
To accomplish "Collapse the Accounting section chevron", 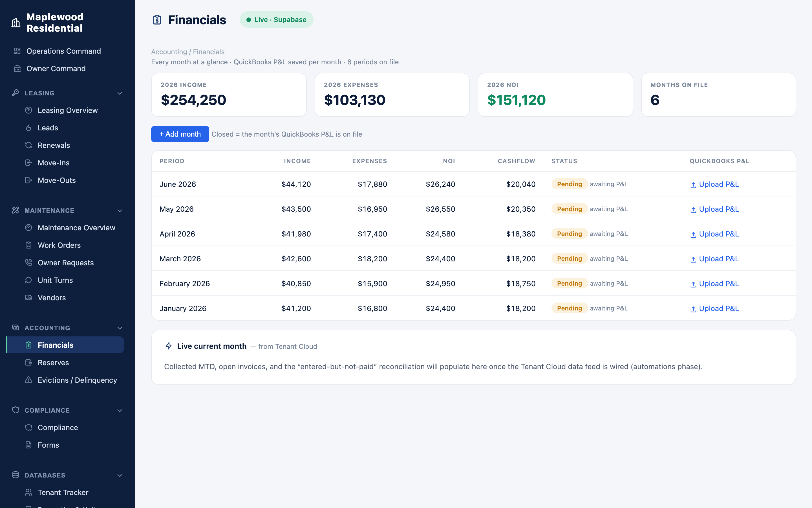I will (120, 328).
